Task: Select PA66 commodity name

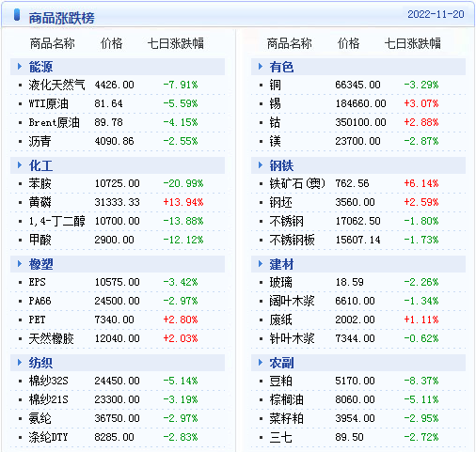Action: (x=40, y=301)
